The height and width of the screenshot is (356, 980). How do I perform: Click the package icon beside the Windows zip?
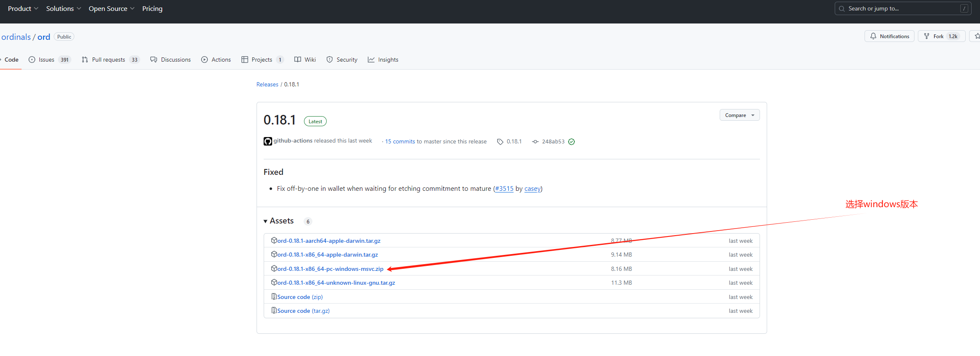(x=274, y=268)
